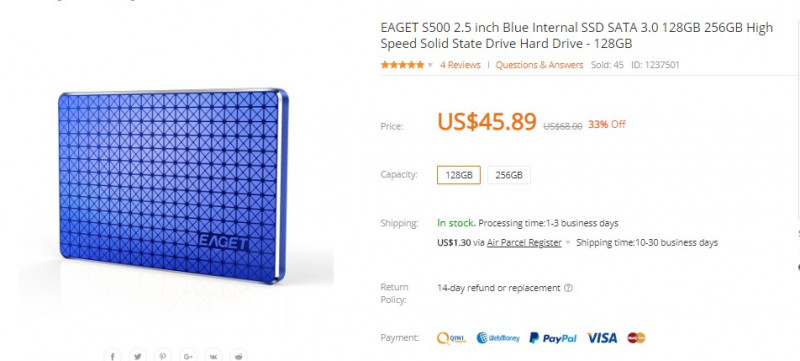Click the WebMoney payment logo
Screen dimensions: 800x361
pos(498,338)
